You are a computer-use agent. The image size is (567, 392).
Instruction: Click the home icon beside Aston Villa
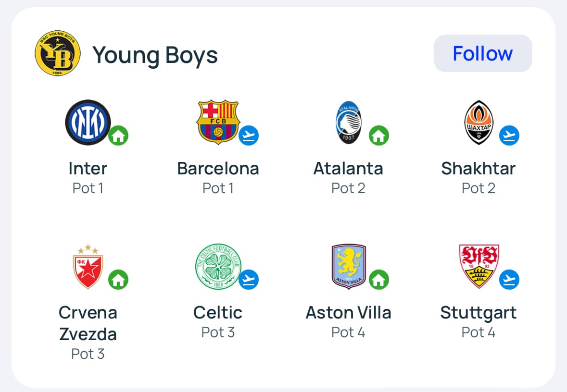point(379,280)
